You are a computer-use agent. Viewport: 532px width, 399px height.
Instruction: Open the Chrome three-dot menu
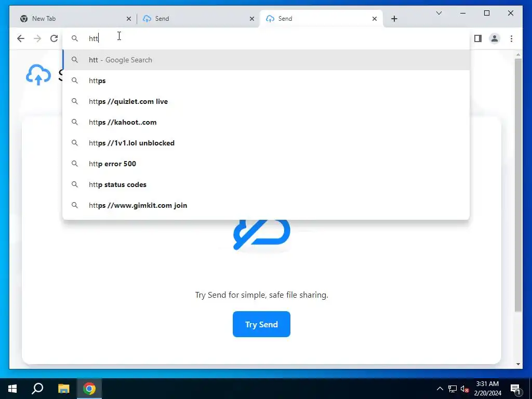[511, 38]
